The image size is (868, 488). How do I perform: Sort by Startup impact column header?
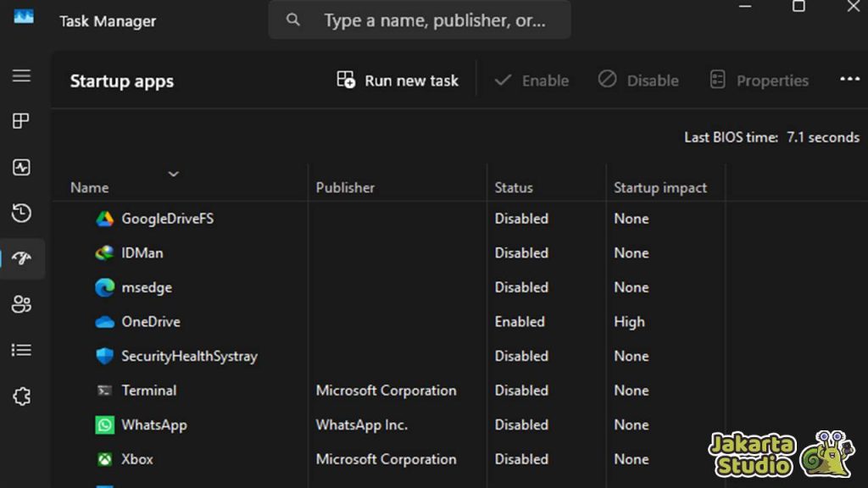tap(659, 187)
